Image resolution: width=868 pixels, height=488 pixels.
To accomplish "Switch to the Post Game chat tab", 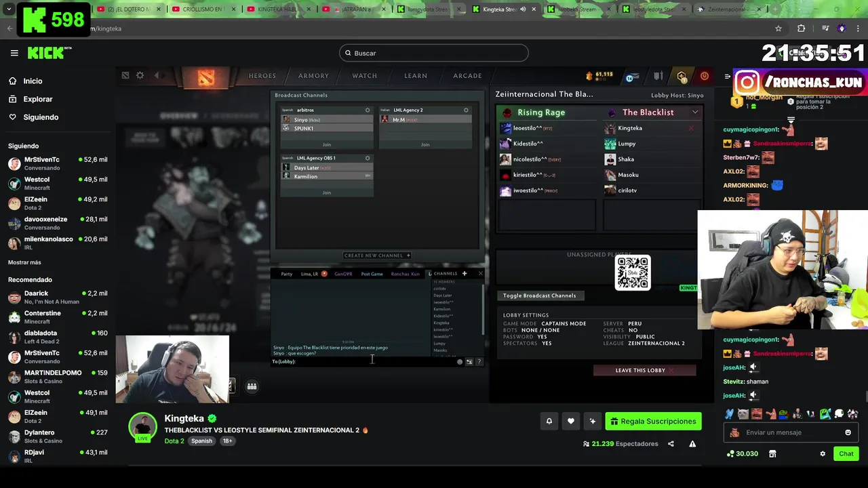I will 372,274.
